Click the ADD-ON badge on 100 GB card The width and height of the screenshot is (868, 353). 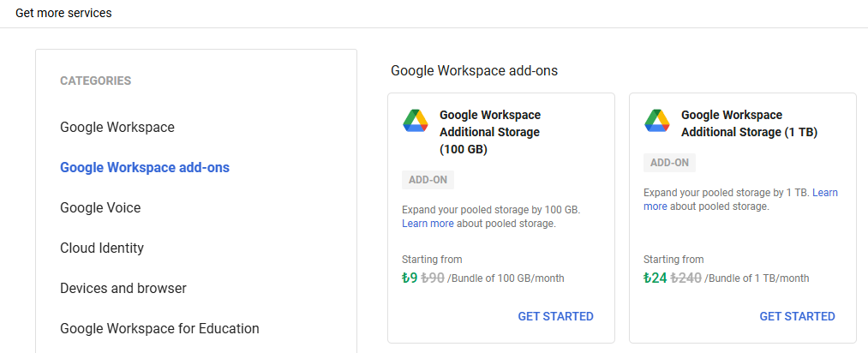coord(428,180)
